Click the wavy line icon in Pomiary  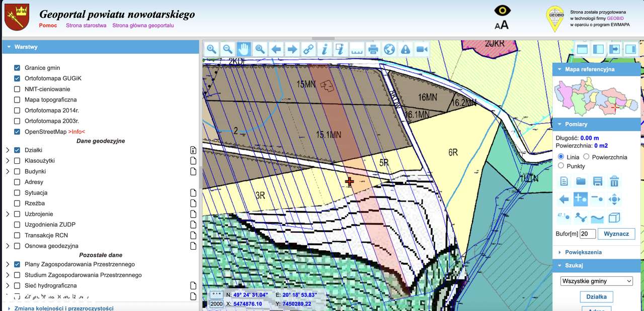pos(597,218)
